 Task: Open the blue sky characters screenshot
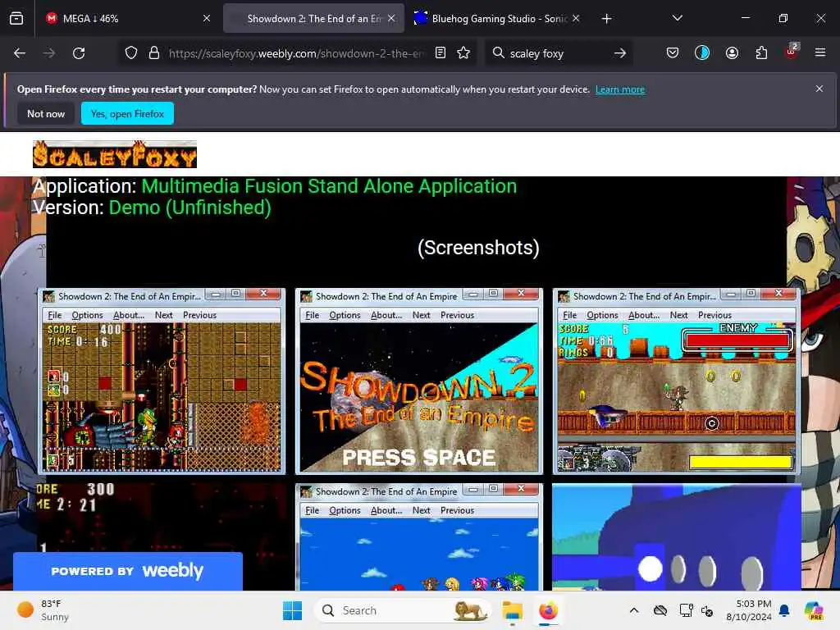[x=419, y=537]
